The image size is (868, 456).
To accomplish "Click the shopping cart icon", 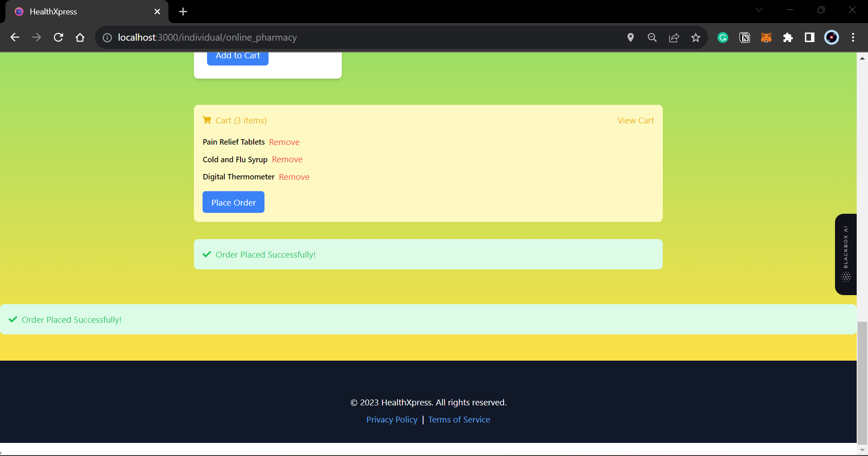I will coord(207,120).
